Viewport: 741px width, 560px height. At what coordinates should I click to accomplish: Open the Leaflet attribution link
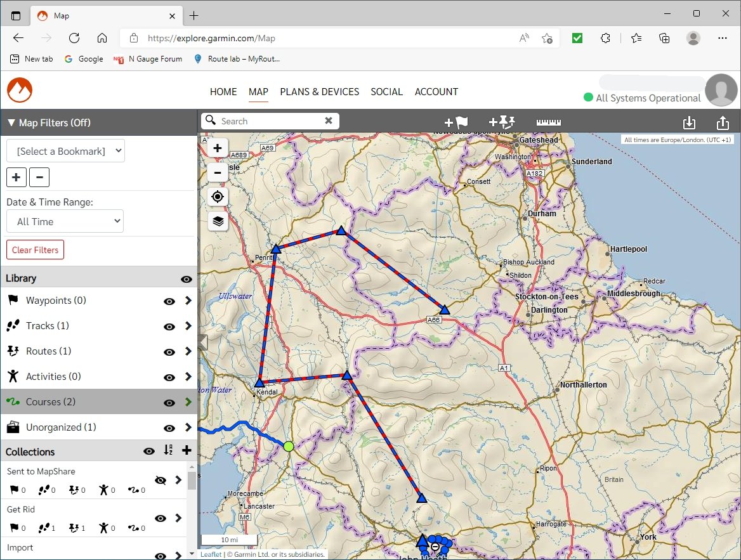click(x=211, y=554)
